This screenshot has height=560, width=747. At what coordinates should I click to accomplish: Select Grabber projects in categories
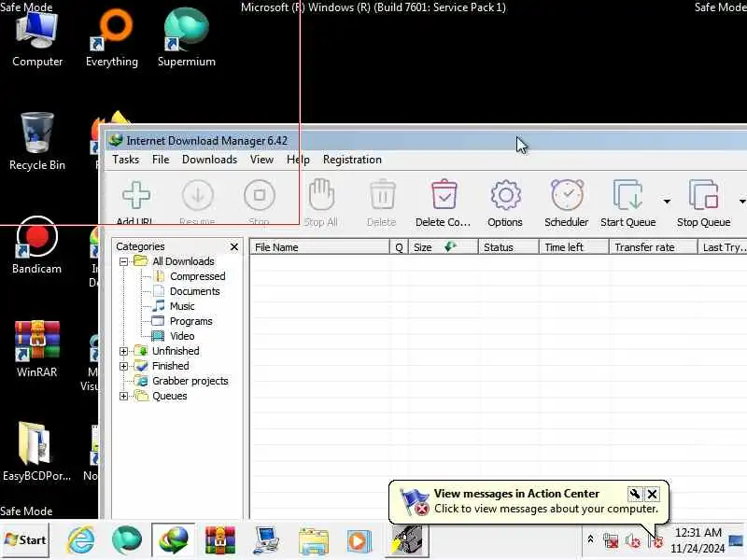(190, 381)
